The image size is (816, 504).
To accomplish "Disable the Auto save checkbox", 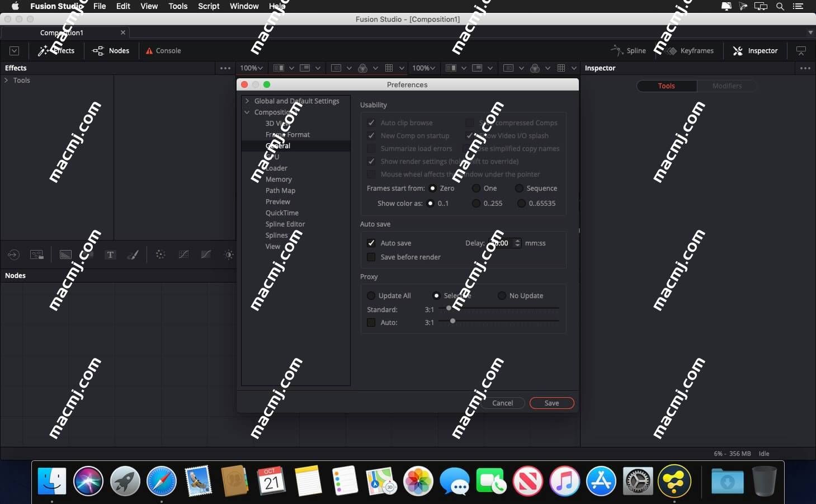I will pos(371,243).
